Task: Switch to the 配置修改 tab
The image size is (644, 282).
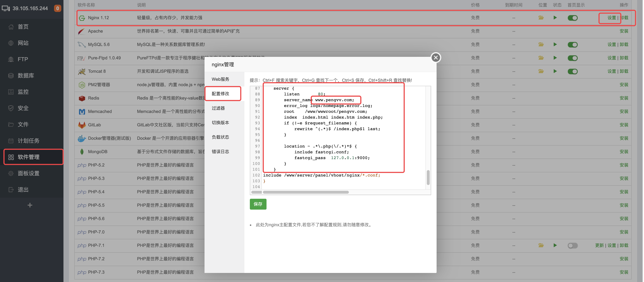Action: [x=220, y=94]
